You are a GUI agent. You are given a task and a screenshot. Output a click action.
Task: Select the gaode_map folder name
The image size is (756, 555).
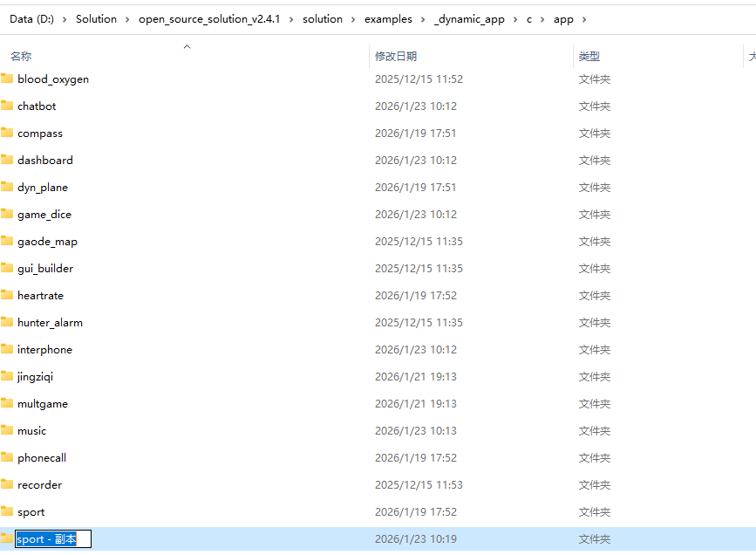click(47, 242)
